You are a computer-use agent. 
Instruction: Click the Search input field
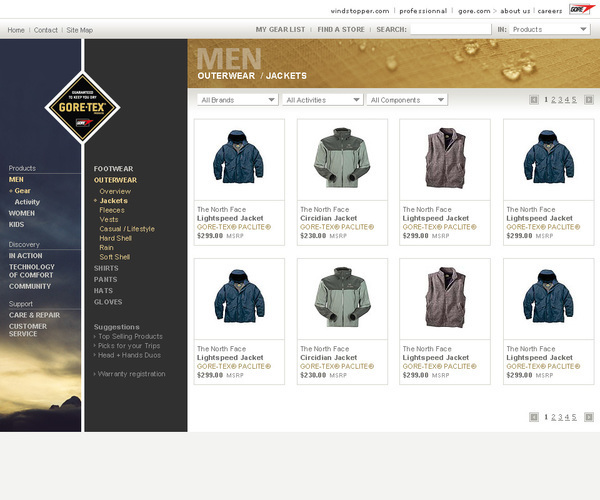pos(451,29)
